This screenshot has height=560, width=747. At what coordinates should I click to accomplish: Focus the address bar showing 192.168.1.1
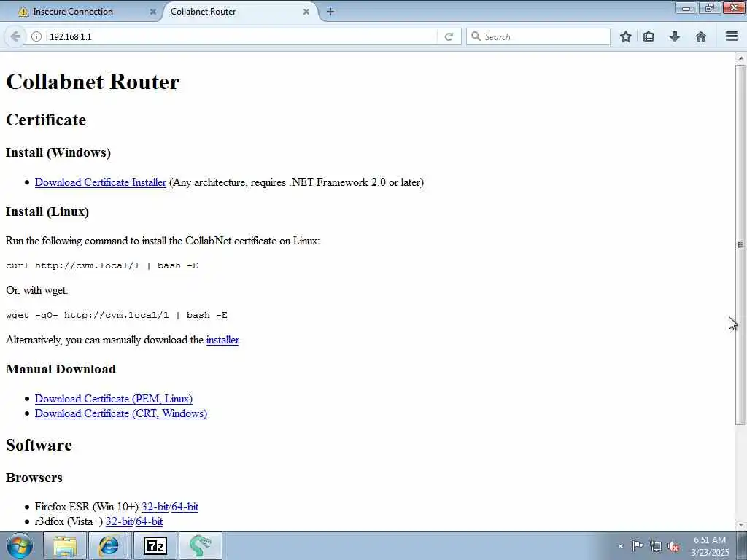tap(241, 36)
